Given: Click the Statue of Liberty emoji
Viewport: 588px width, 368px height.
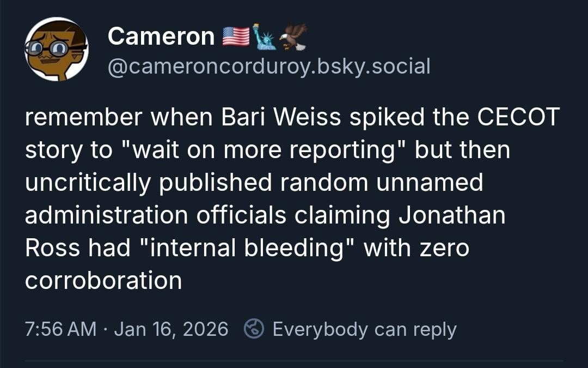Looking at the screenshot, I should pyautogui.click(x=266, y=37).
